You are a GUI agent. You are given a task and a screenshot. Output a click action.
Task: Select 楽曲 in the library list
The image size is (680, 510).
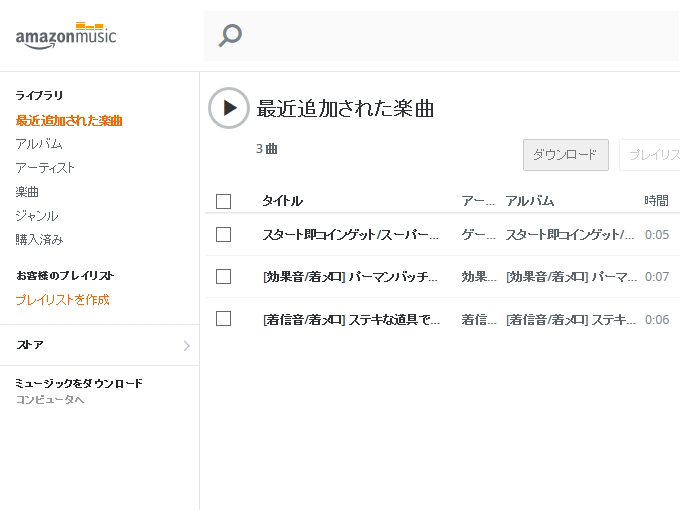(x=27, y=192)
